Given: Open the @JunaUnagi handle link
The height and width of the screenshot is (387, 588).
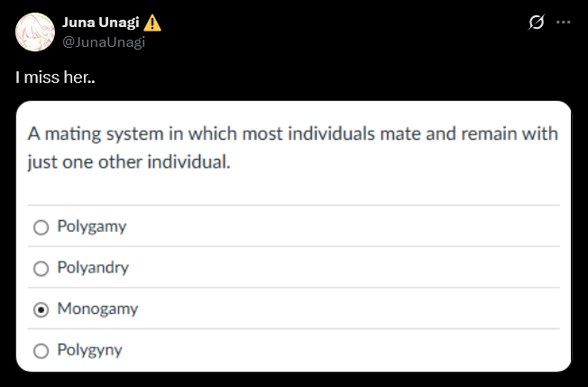Looking at the screenshot, I should (104, 41).
